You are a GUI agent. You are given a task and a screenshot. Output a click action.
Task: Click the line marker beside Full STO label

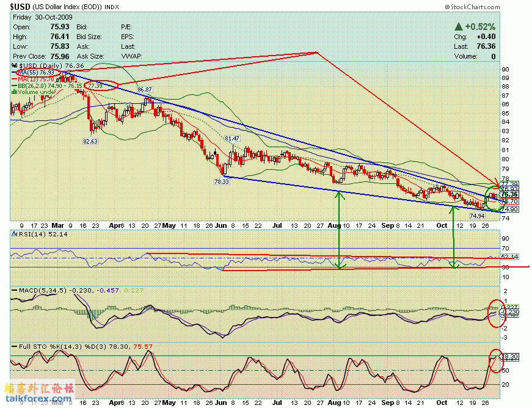tap(15, 346)
